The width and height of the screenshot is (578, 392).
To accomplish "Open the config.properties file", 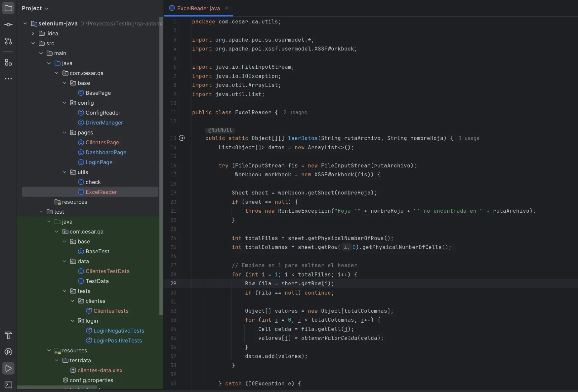I will [91, 380].
